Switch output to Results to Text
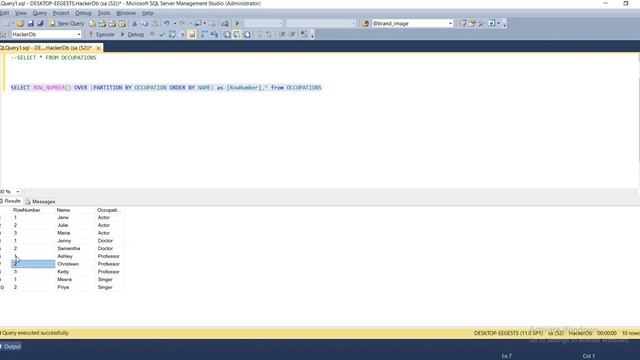This screenshot has height=360, width=640. click(x=227, y=34)
